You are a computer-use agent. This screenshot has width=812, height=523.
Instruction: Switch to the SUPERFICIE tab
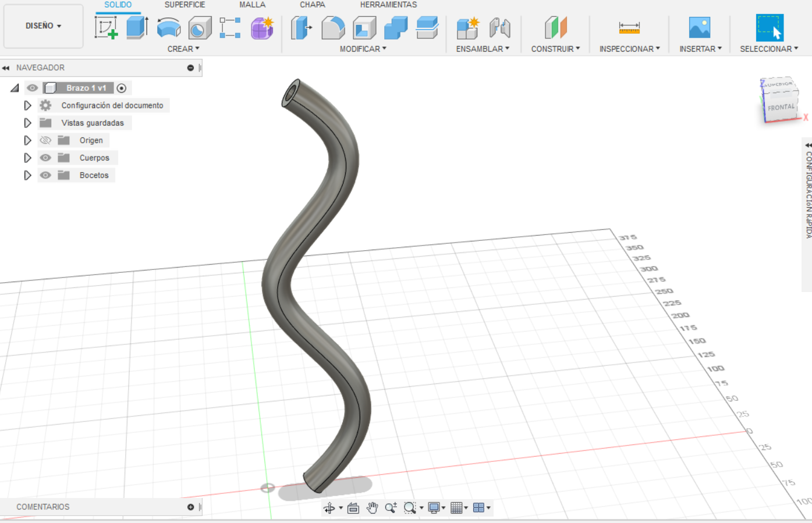(x=185, y=5)
